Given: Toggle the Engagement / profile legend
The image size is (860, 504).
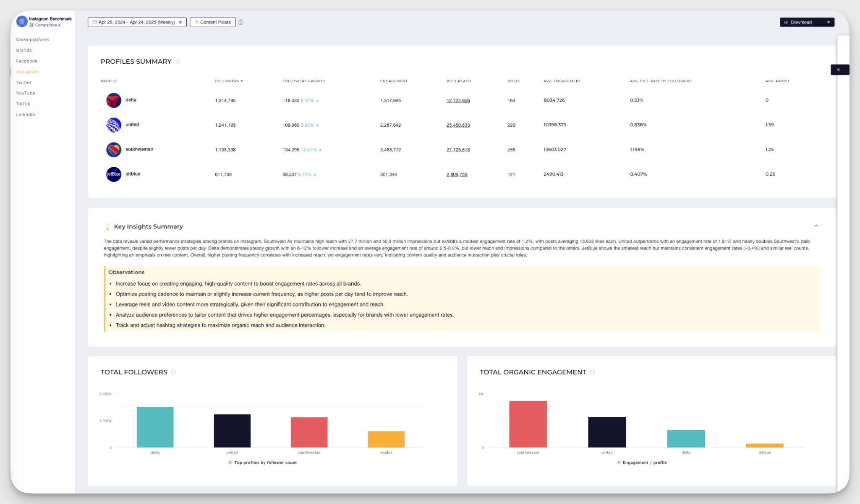Looking at the screenshot, I should pos(642,462).
